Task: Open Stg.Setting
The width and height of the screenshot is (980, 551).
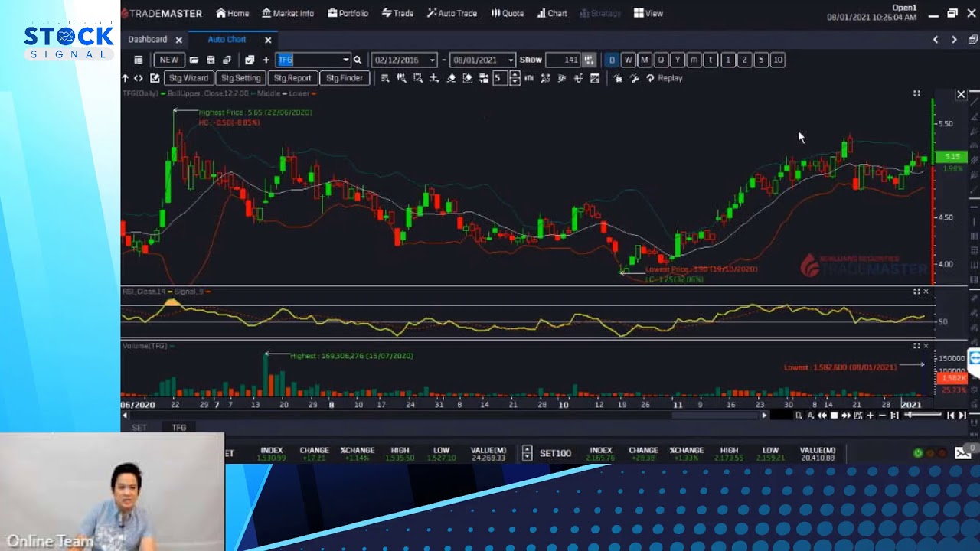Action: tap(240, 78)
